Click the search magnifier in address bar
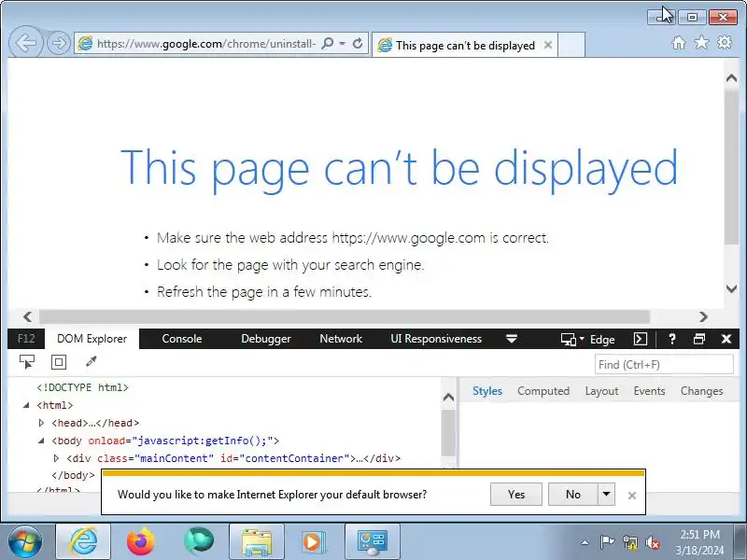This screenshot has width=747, height=560. coord(328,43)
